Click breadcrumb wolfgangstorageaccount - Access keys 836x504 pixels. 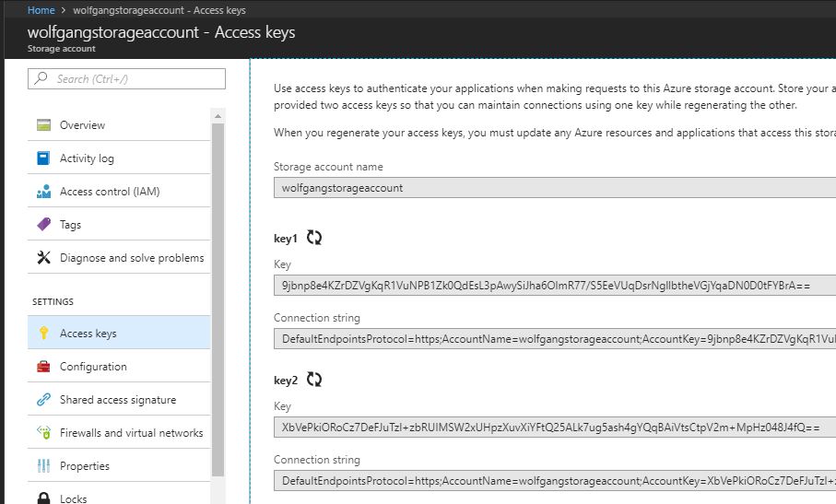tap(159, 10)
